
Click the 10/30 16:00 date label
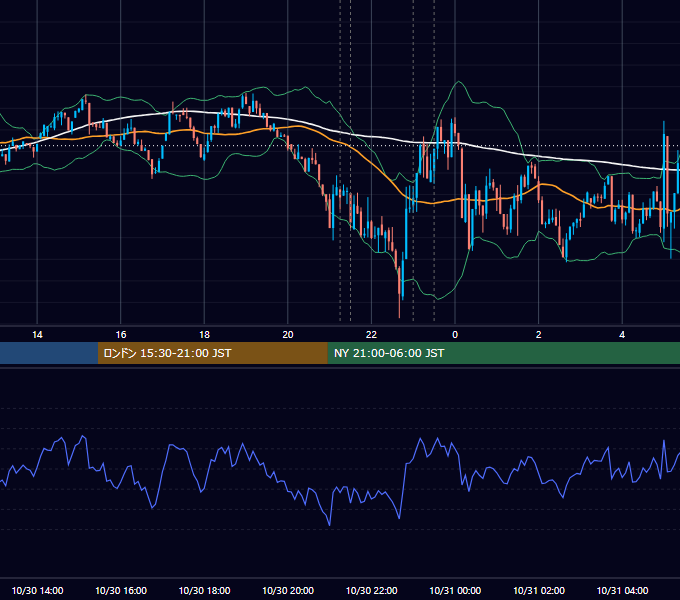tap(121, 590)
